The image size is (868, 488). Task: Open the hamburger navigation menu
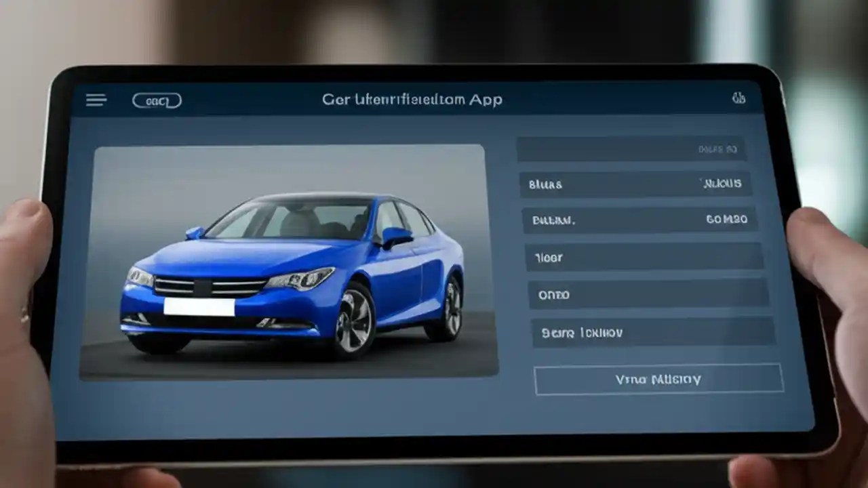click(x=96, y=99)
